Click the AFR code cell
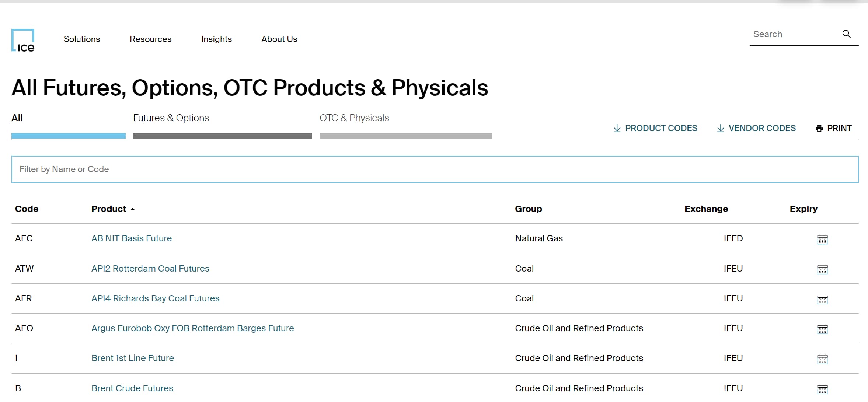The height and width of the screenshot is (402, 868). point(23,298)
